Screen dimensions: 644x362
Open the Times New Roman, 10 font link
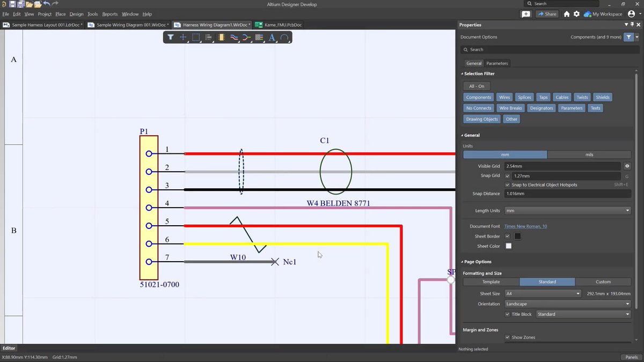[525, 226]
